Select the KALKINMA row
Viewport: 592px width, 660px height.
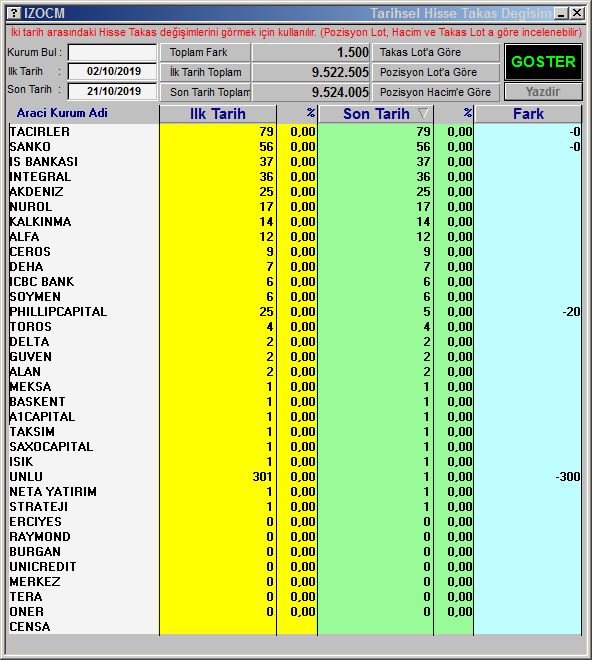coord(295,222)
